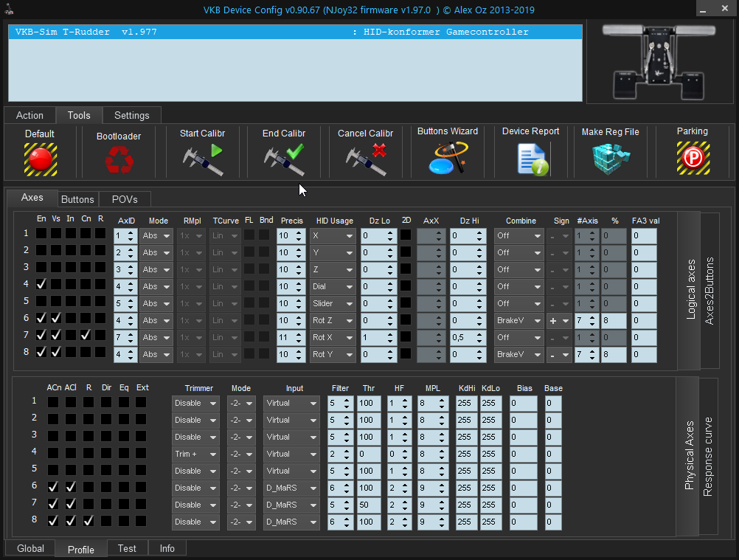Open the Info bottom tab
The width and height of the screenshot is (739, 560).
click(167, 549)
